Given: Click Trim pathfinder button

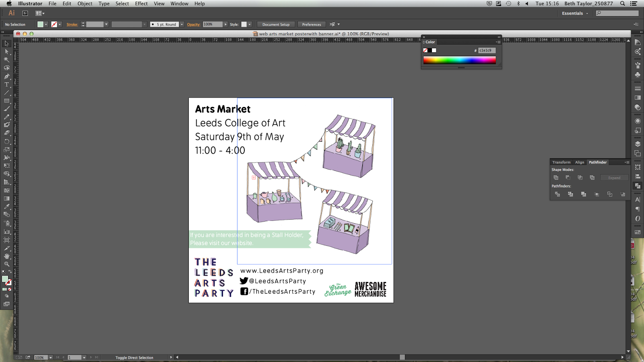Looking at the screenshot, I should click(x=570, y=194).
